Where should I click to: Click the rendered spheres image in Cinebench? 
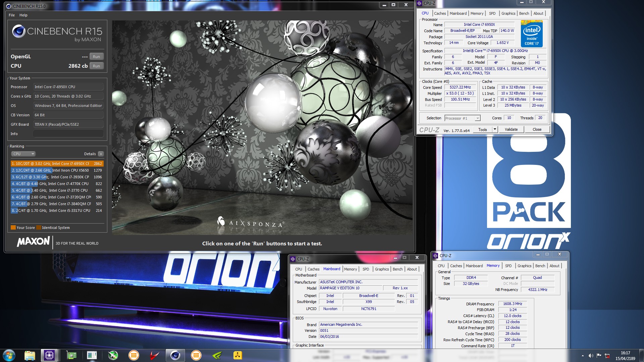(x=262, y=127)
